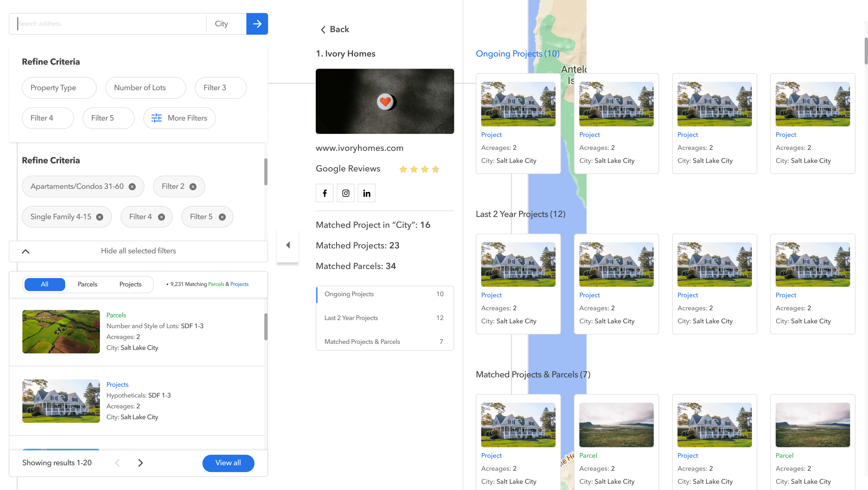Click 'Matched Projects & Parcels (7)' heading
This screenshot has height=490, width=868.
(x=533, y=375)
